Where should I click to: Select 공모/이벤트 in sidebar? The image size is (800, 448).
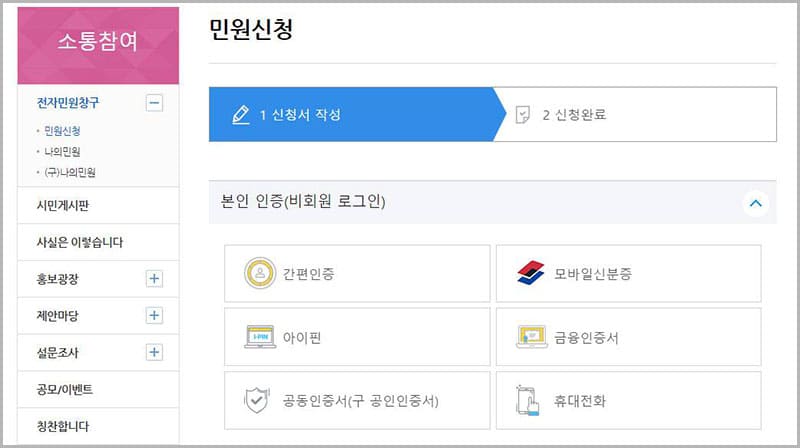click(64, 389)
